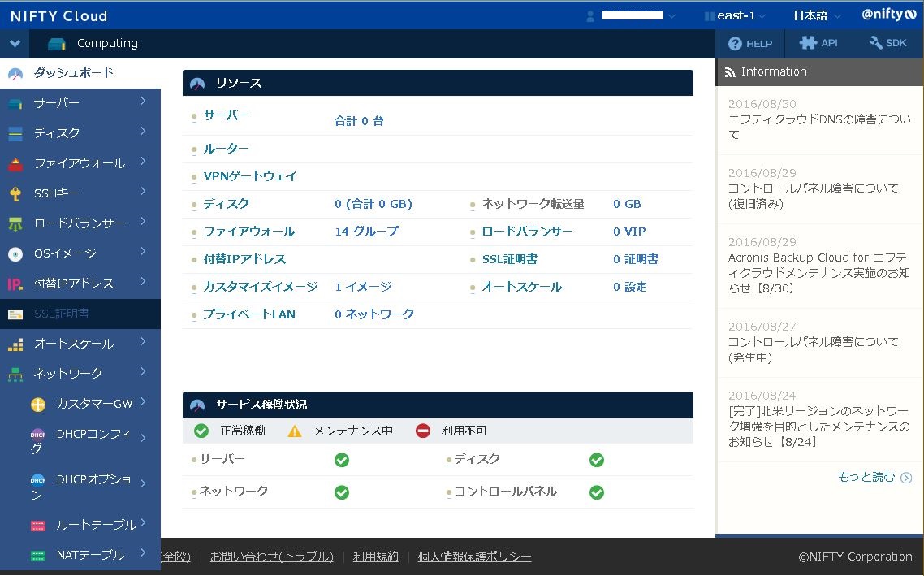
Task: Select ネットワーク in the sidebar menu
Action: (80, 375)
